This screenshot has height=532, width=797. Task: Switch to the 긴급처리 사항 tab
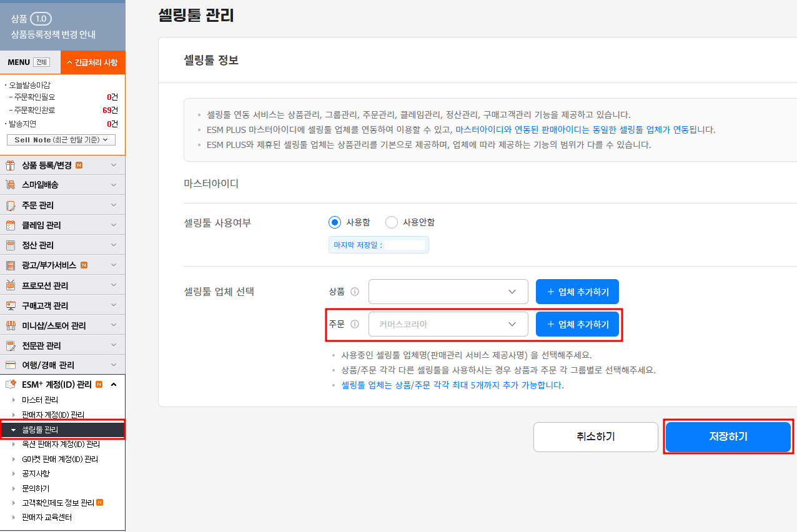pos(92,62)
